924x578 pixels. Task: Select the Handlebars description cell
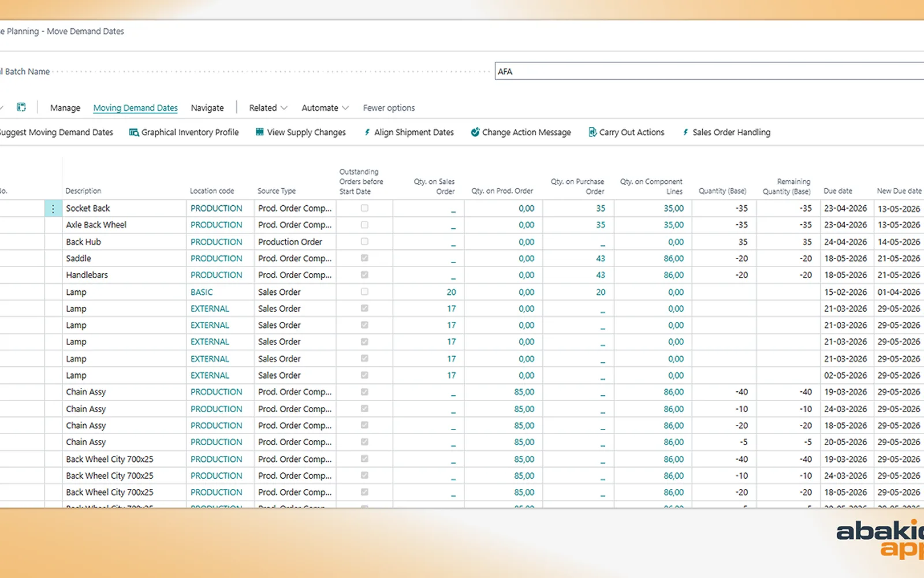coord(124,275)
